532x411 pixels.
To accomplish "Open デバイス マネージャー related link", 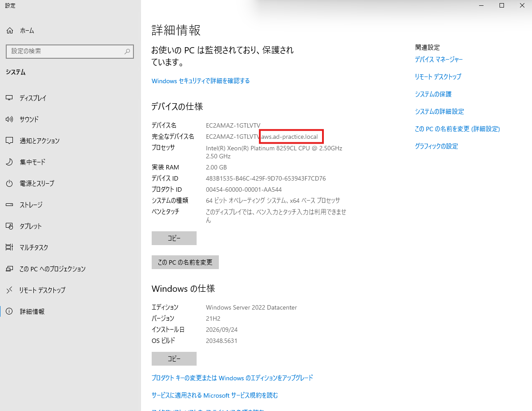I will pyautogui.click(x=439, y=60).
